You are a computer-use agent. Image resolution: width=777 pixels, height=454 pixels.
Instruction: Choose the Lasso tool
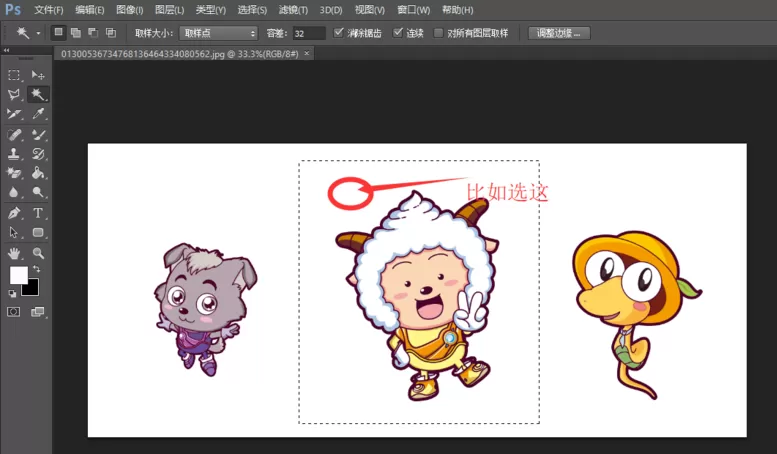(14, 94)
